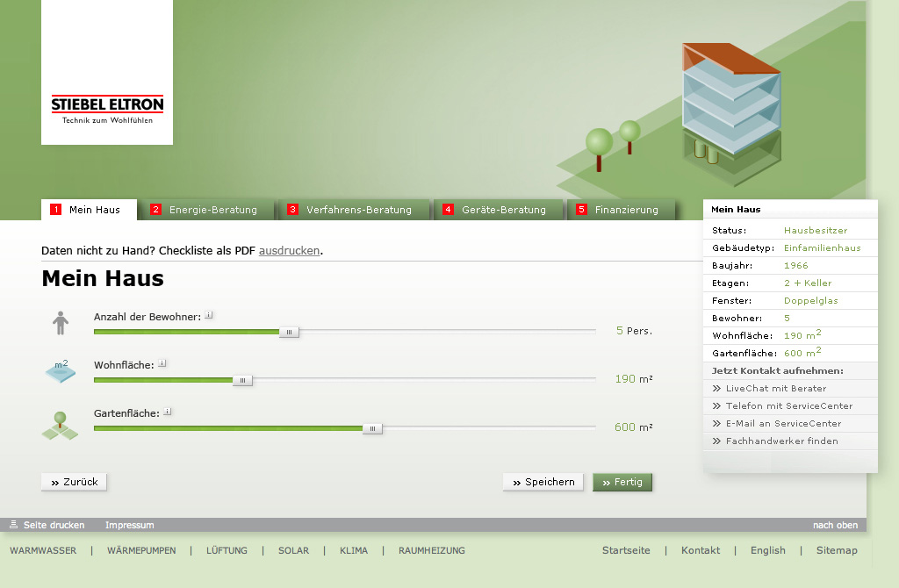
Task: Click the info icon next to Gartenfläche
Action: 168,412
